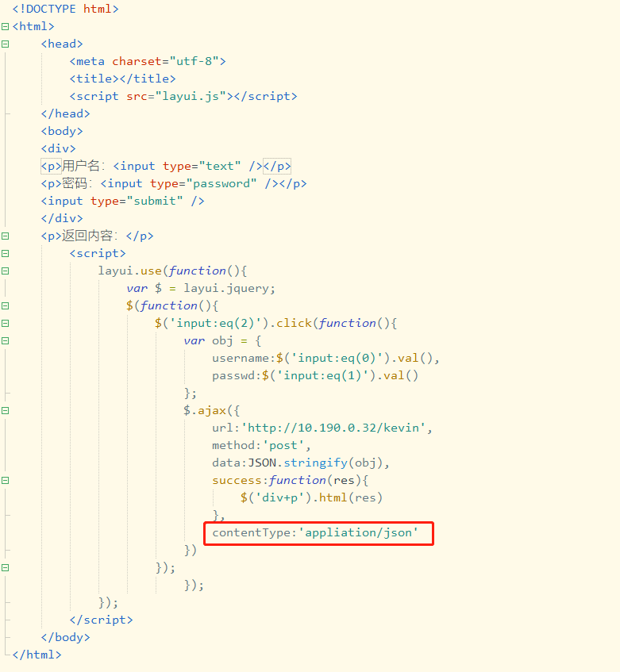Click the meta charset="utf-8" line

click(x=148, y=61)
